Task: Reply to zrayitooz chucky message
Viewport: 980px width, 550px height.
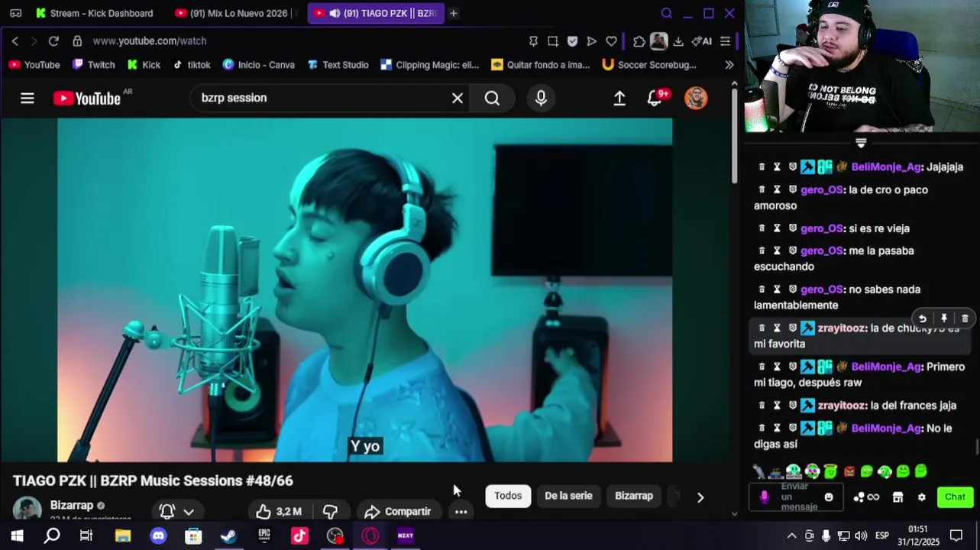Action: click(922, 319)
